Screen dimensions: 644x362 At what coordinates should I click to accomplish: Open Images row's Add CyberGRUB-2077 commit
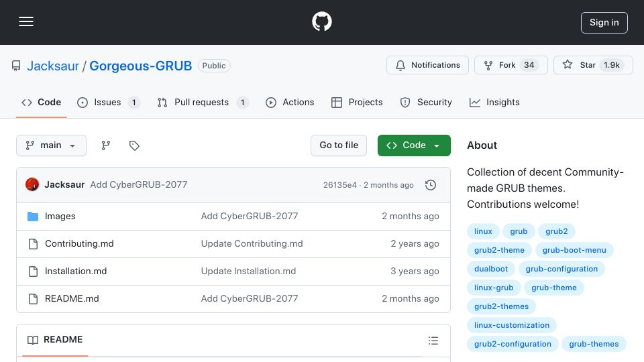coord(250,217)
